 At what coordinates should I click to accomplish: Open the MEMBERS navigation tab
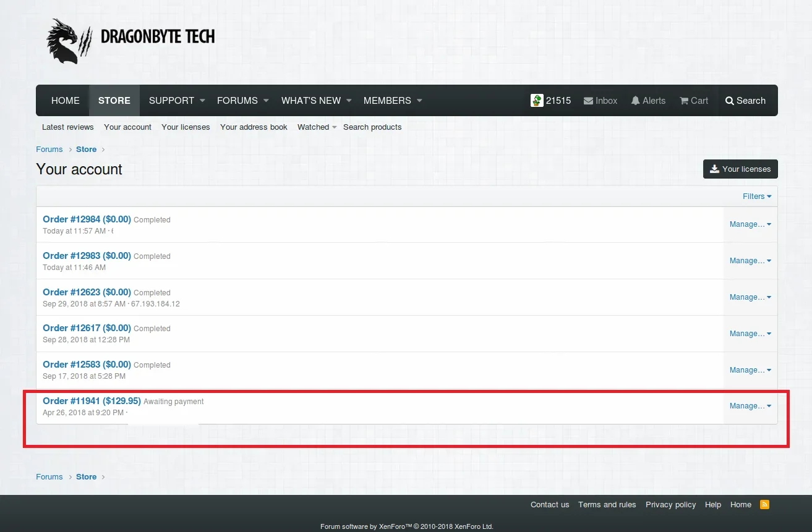click(387, 101)
